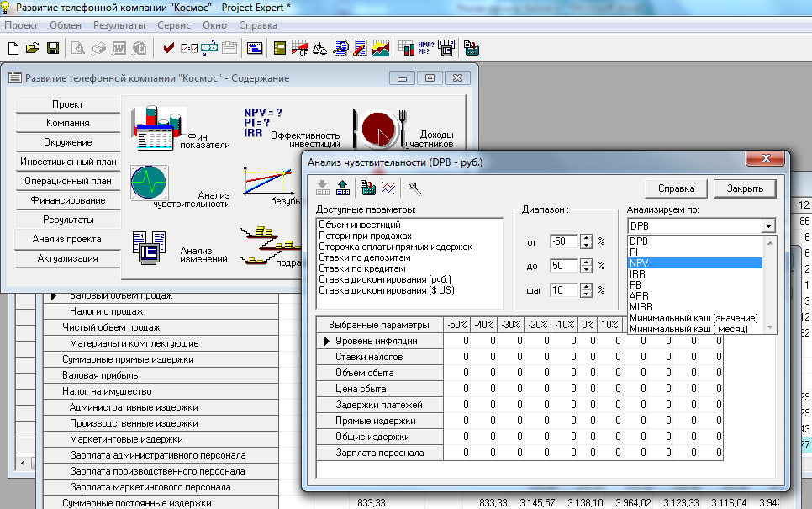Click the Save floppy disk toolbar icon
812x509 pixels.
tap(52, 48)
